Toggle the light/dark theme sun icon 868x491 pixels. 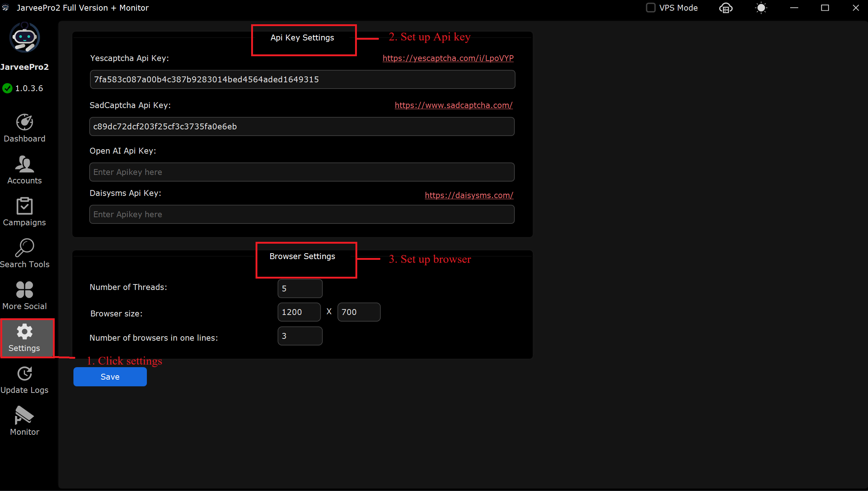click(761, 8)
